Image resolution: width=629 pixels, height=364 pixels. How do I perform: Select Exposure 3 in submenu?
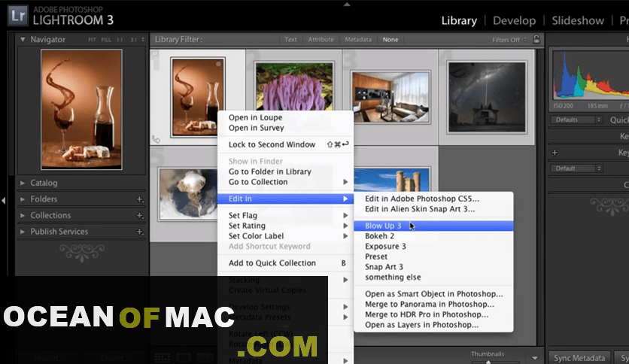[x=433, y=246]
